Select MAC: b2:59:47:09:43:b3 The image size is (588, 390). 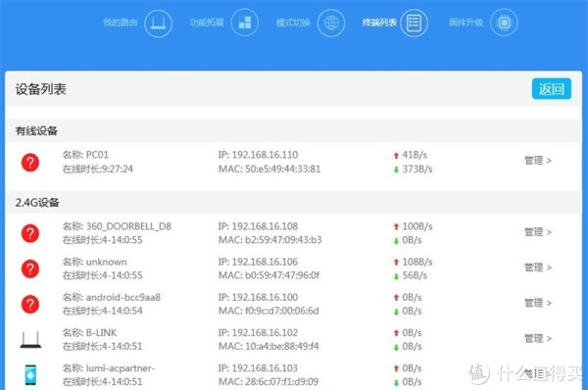coord(270,240)
